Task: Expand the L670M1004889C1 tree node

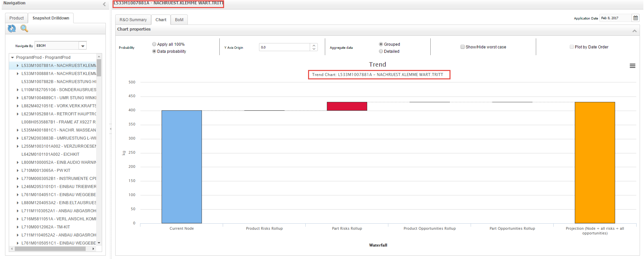Action: (17, 98)
